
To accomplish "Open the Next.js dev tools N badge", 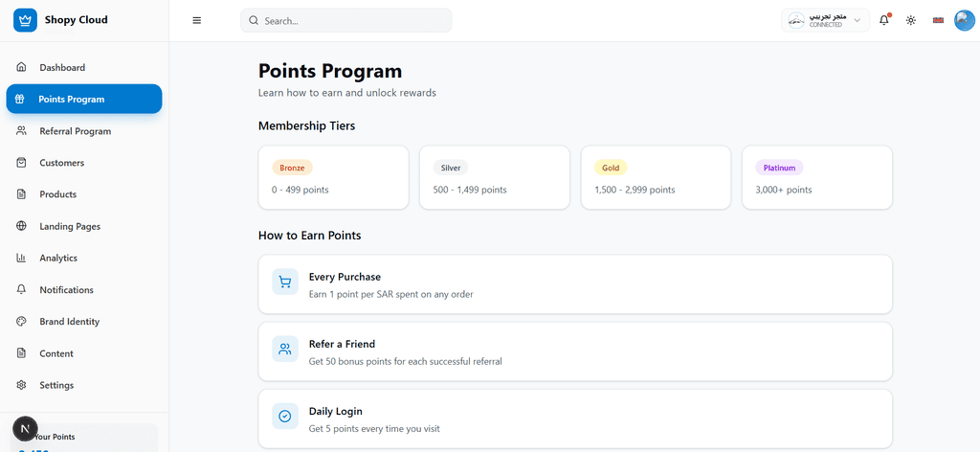I will 25,428.
